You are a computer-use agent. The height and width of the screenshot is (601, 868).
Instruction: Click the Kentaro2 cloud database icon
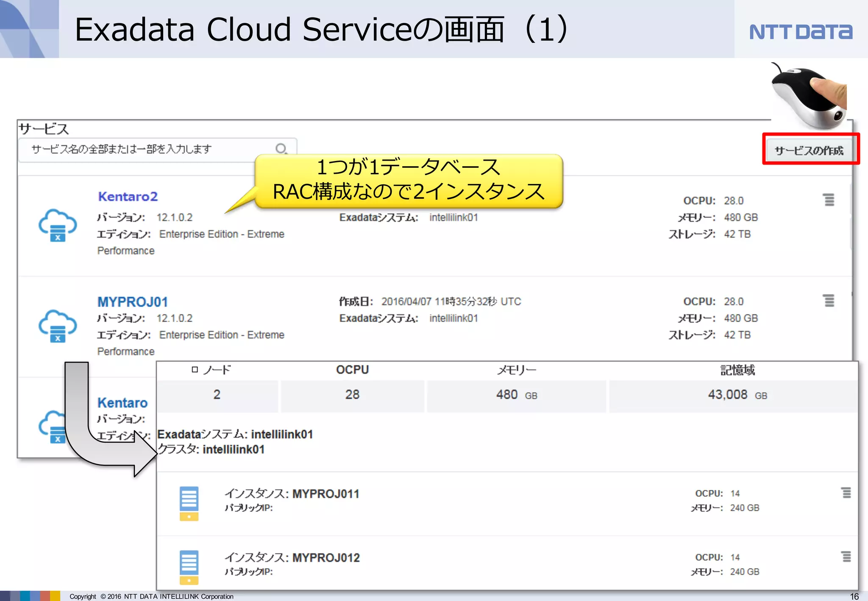(x=58, y=225)
